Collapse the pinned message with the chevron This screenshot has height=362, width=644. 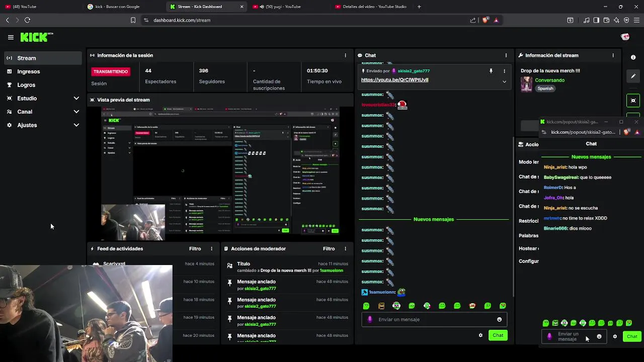click(504, 81)
